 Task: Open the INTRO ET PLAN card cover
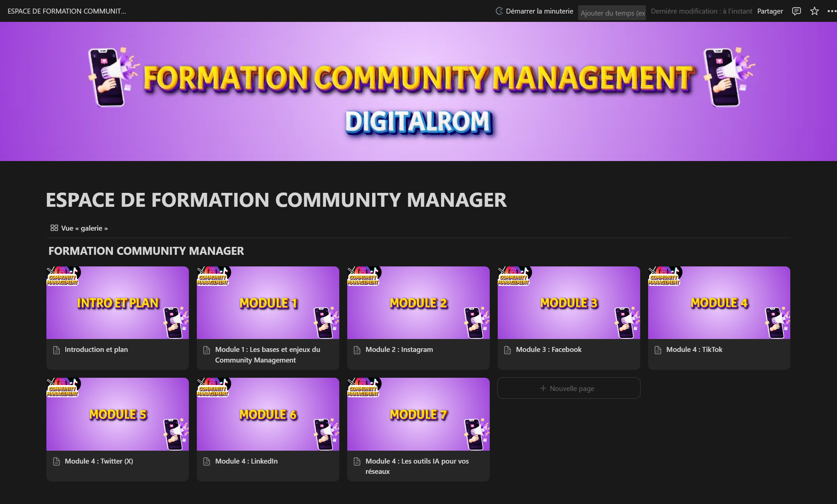118,303
